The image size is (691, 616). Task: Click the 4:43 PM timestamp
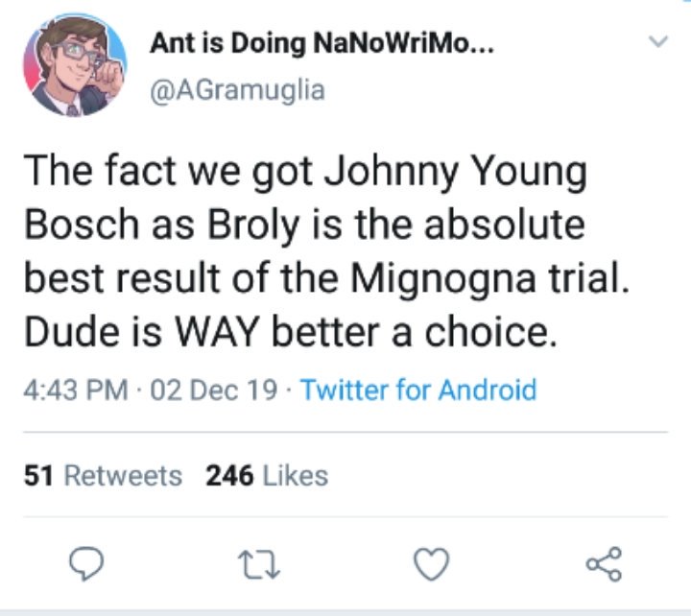click(x=76, y=391)
